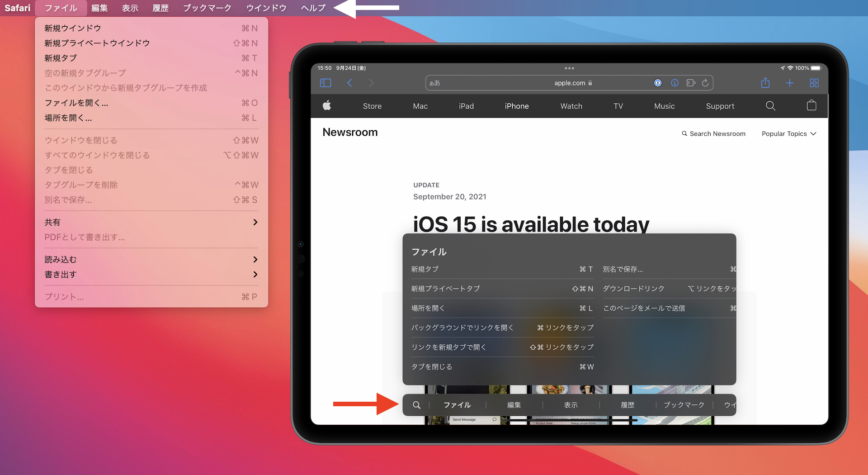868x475 pixels.
Task: Expand the 書き出す submenu
Action: 151,274
